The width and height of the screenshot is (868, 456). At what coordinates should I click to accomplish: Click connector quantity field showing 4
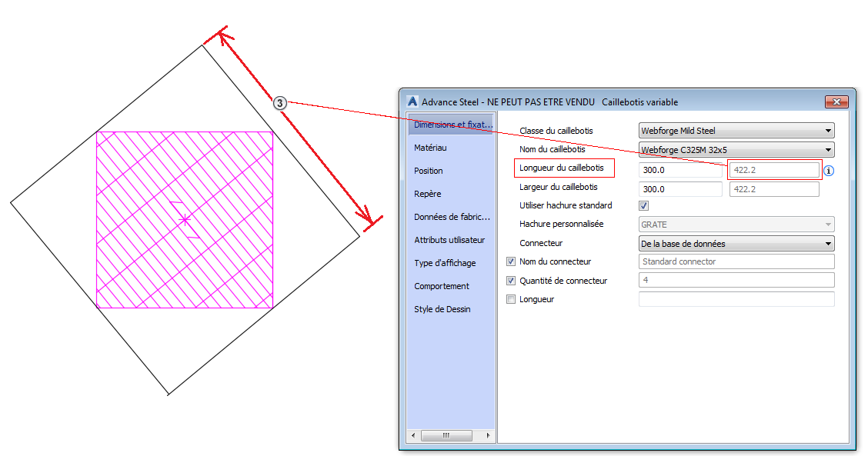pyautogui.click(x=736, y=280)
